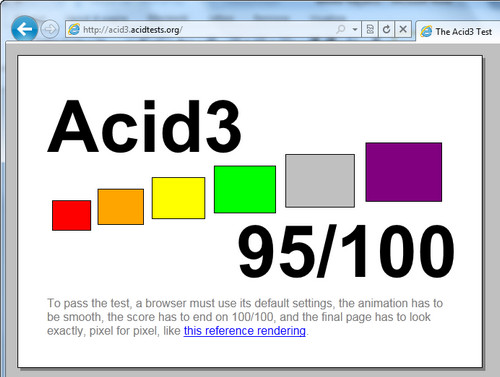Click the yellow square box

(x=178, y=198)
